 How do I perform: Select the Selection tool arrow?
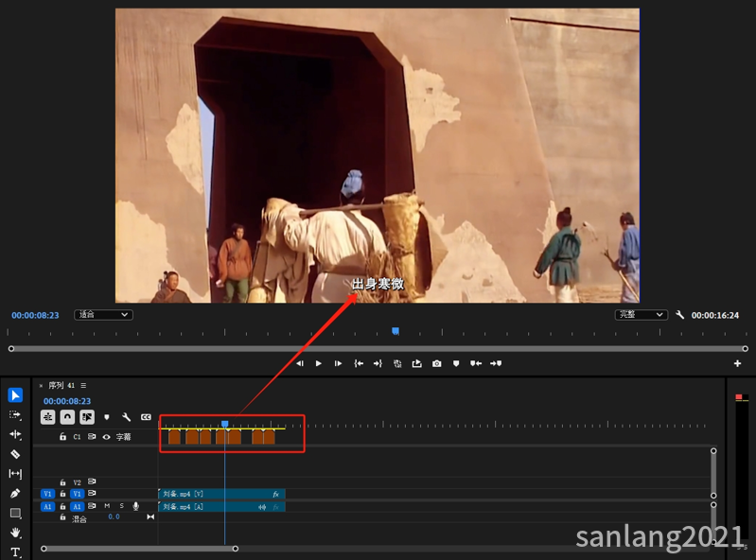click(15, 395)
